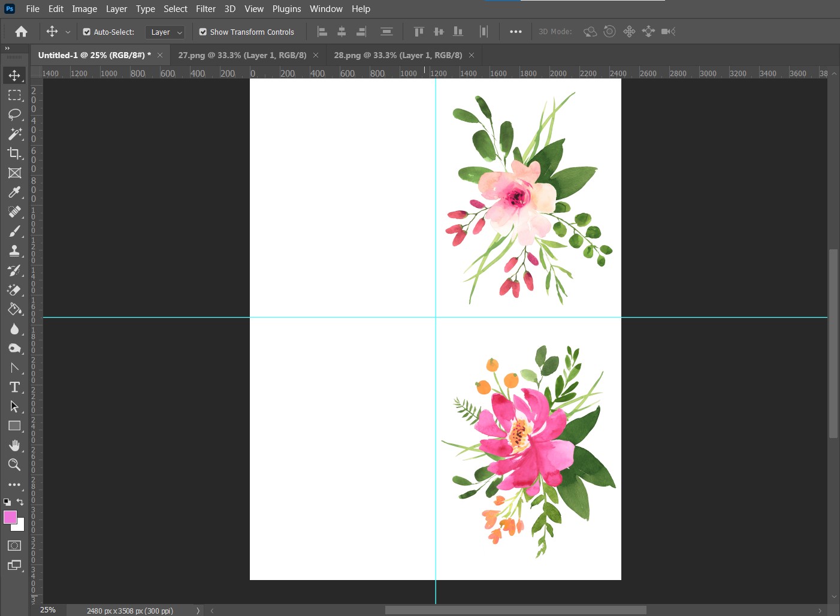Viewport: 840px width, 616px height.
Task: Open the Photoshop Home screen
Action: tap(21, 31)
